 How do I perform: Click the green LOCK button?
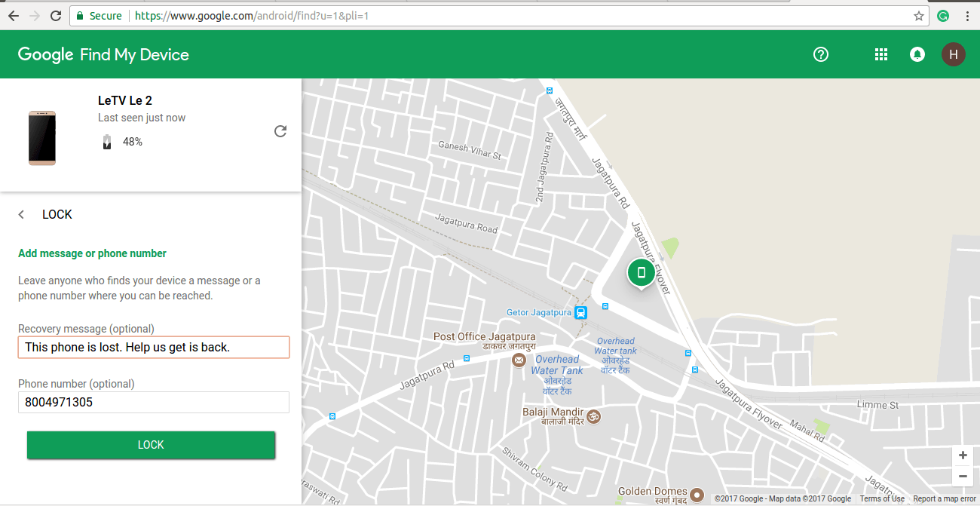[151, 445]
